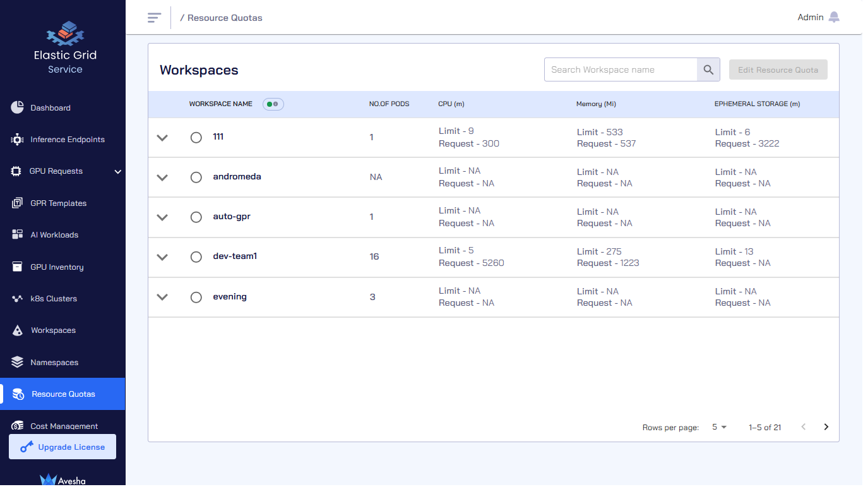Expand the evening workspace row

click(162, 297)
